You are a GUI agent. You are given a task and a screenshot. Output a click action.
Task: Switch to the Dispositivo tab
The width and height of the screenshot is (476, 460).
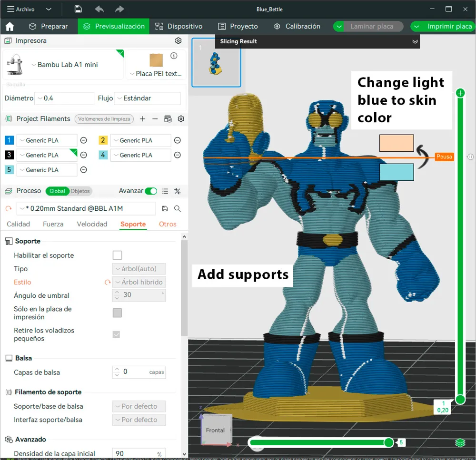(x=178, y=26)
